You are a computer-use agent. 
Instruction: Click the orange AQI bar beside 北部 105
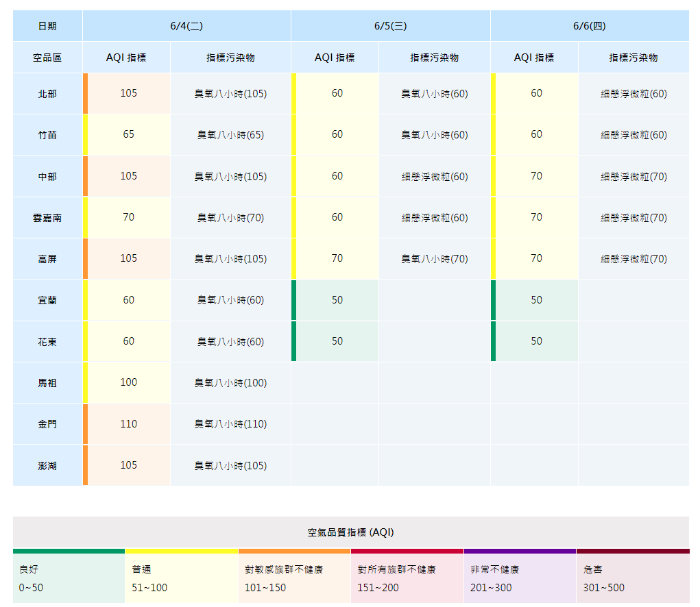(x=84, y=93)
